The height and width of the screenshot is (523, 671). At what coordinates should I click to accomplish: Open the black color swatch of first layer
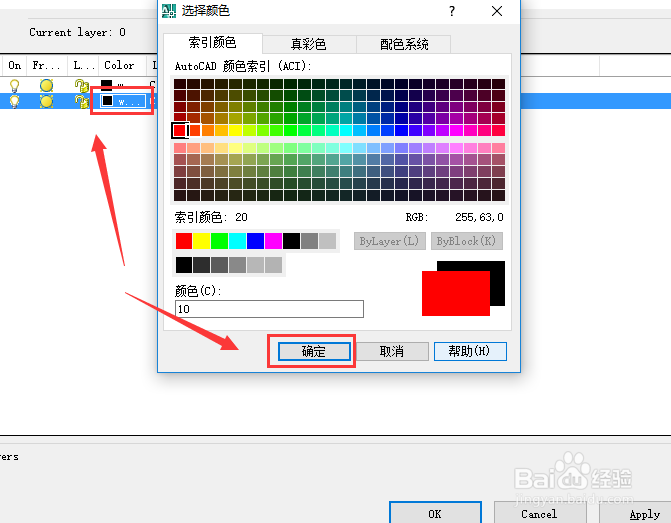coord(107,84)
